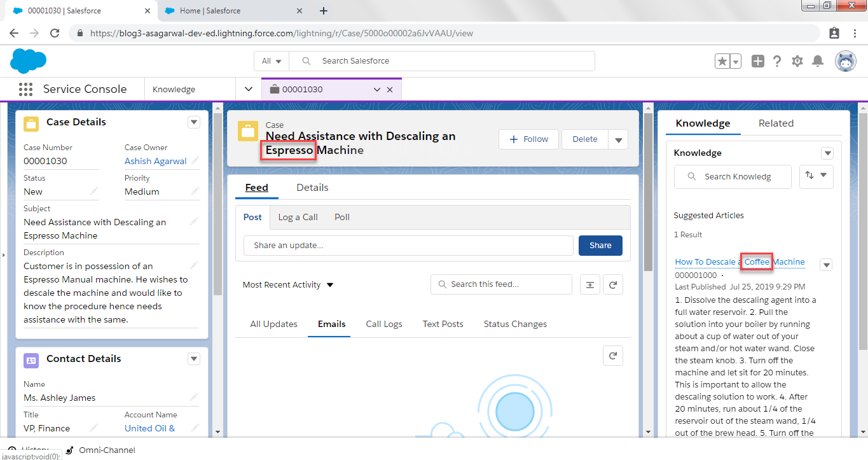
Task: Open the Omni-Channel utility
Action: coord(100,450)
